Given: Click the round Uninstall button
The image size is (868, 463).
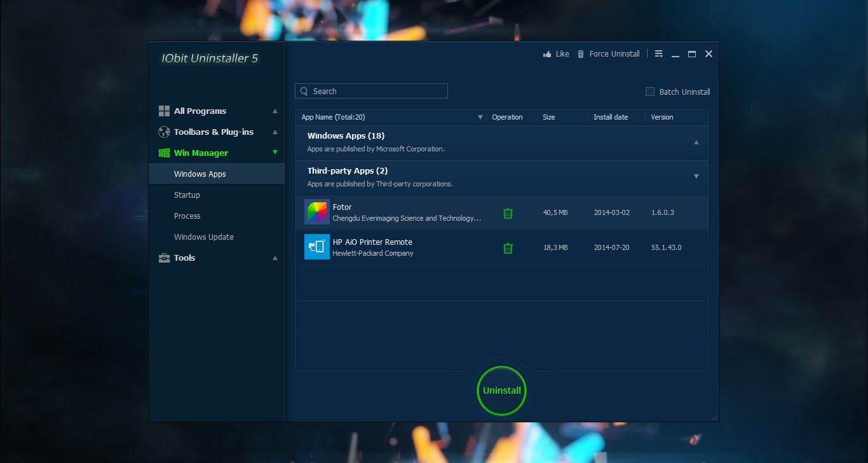Looking at the screenshot, I should click(x=501, y=390).
